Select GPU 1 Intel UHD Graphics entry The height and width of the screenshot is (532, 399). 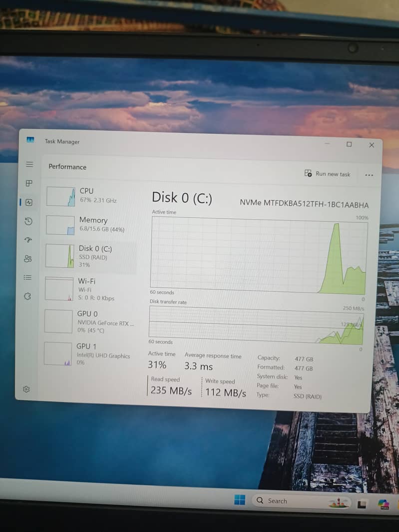88,354
